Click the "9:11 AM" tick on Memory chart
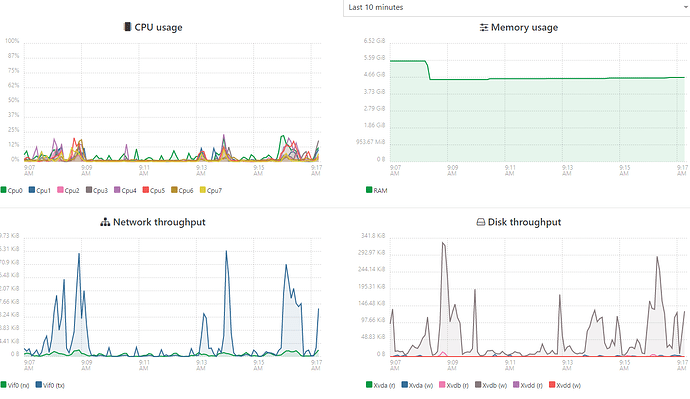 (x=510, y=170)
